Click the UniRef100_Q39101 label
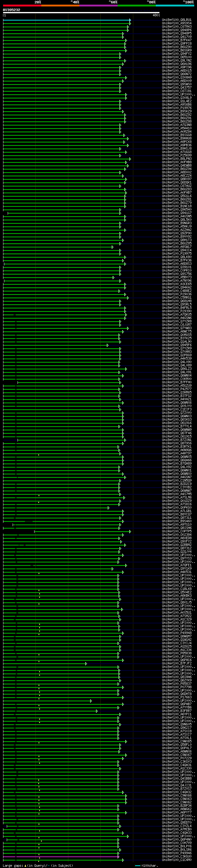 (x=177, y=267)
